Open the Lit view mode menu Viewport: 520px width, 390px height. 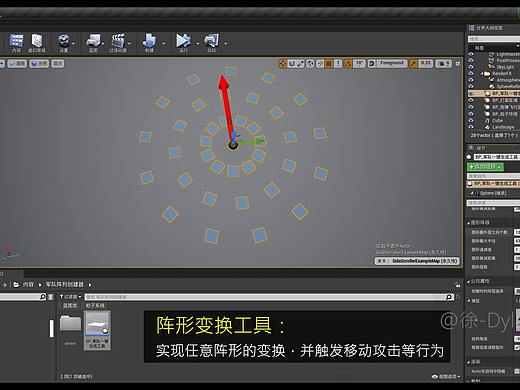[39, 63]
